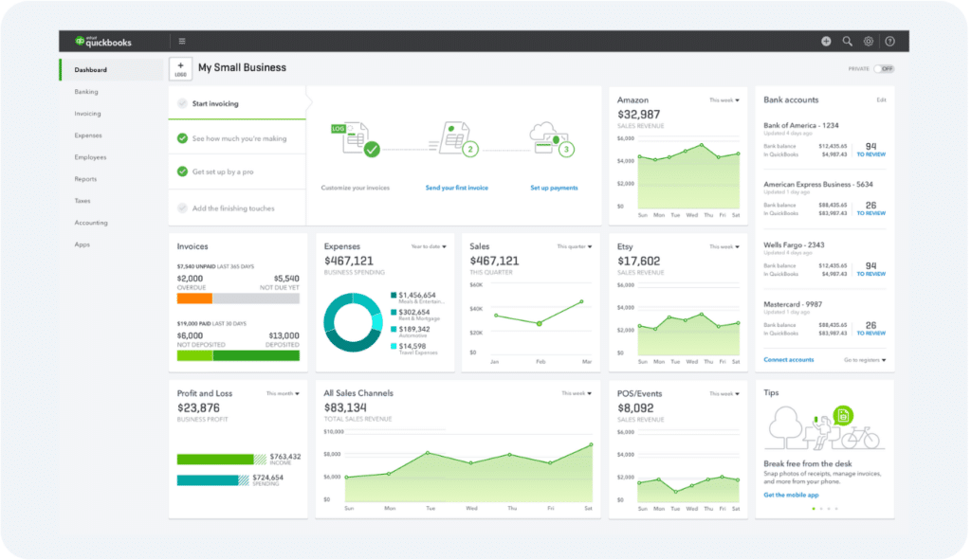The width and height of the screenshot is (971, 560).
Task: Click Set up payments link
Action: pyautogui.click(x=554, y=188)
